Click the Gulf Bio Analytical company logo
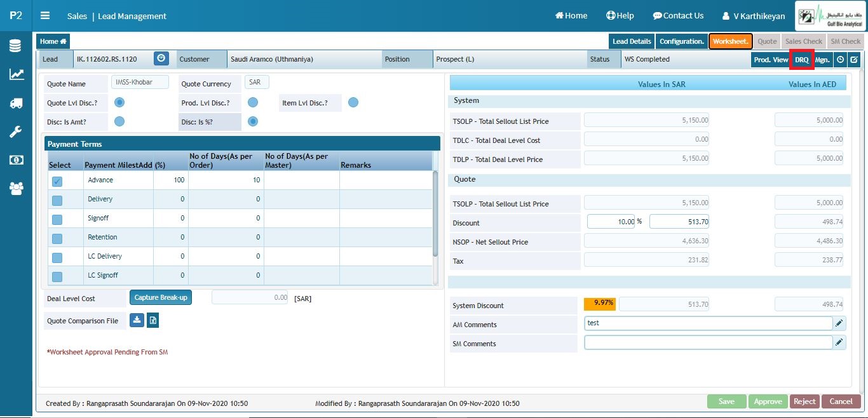 point(830,16)
